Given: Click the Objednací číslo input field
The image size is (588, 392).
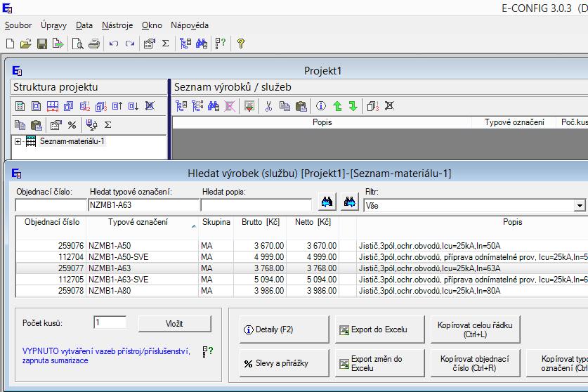Looking at the screenshot, I should (x=51, y=205).
